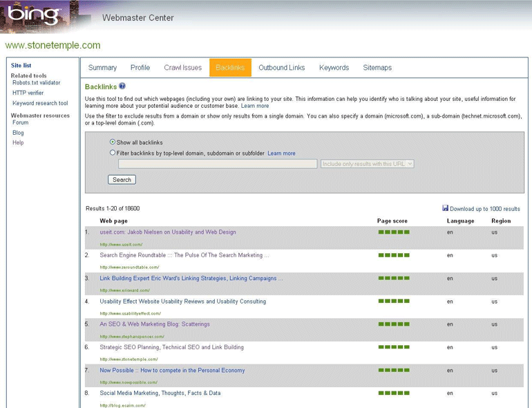
Task: Click the Help sidebar link
Action: (x=18, y=142)
